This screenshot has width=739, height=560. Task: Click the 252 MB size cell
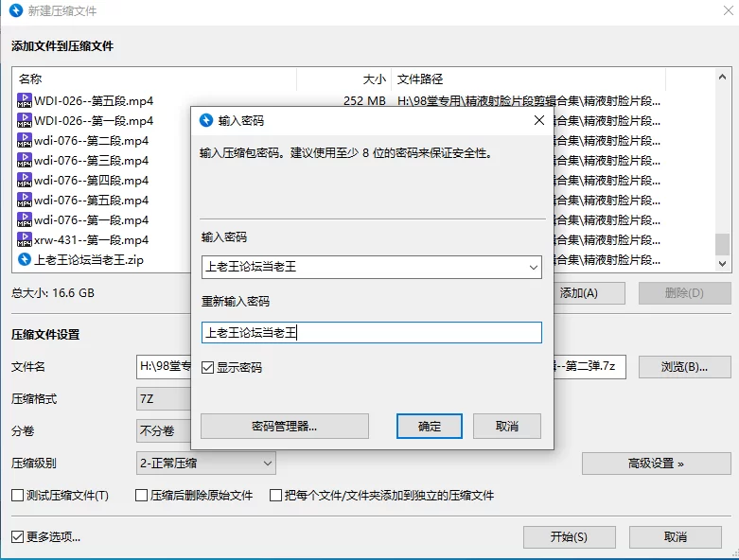coord(364,101)
